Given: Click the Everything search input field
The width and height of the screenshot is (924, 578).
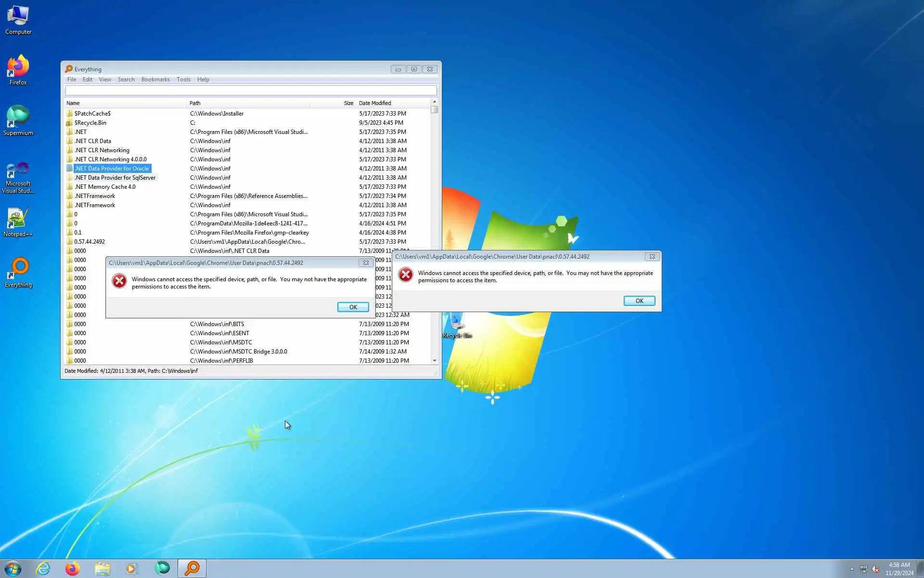Looking at the screenshot, I should tap(251, 91).
